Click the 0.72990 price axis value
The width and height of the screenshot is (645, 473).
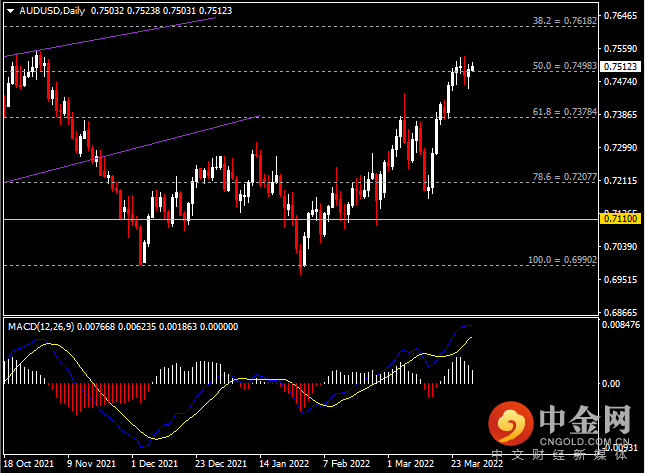(x=620, y=148)
